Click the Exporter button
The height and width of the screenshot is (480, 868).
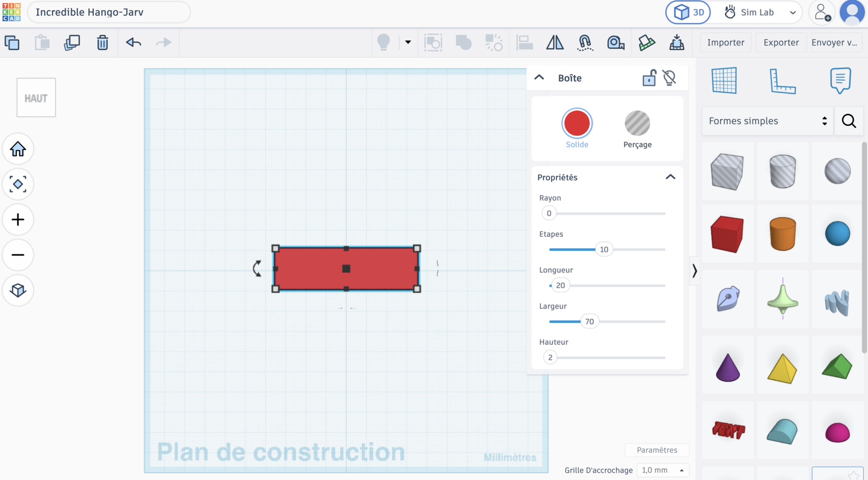[x=781, y=42]
